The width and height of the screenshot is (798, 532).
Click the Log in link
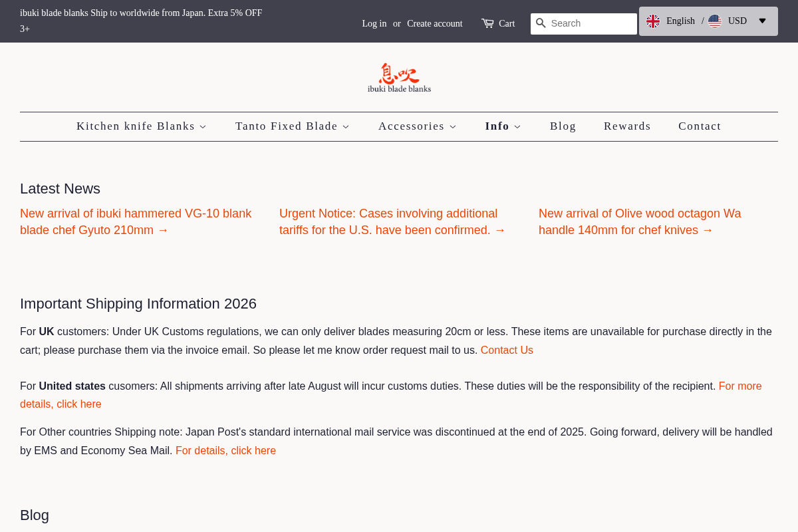[x=374, y=23]
